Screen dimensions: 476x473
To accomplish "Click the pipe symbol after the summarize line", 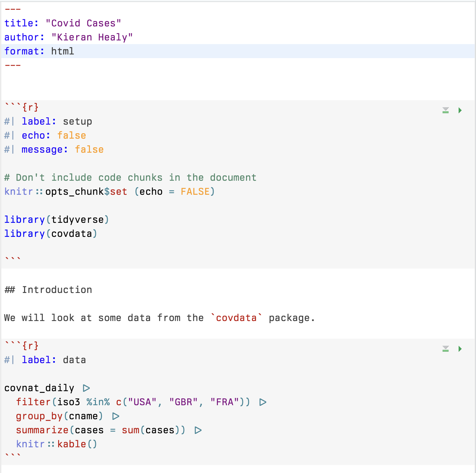I will pyautogui.click(x=198, y=430).
